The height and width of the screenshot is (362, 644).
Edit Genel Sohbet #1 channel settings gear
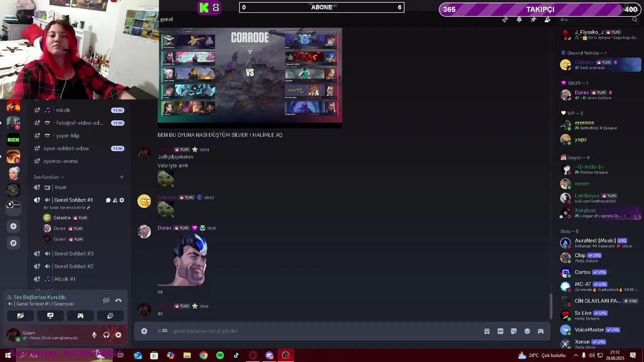pyautogui.click(x=121, y=200)
